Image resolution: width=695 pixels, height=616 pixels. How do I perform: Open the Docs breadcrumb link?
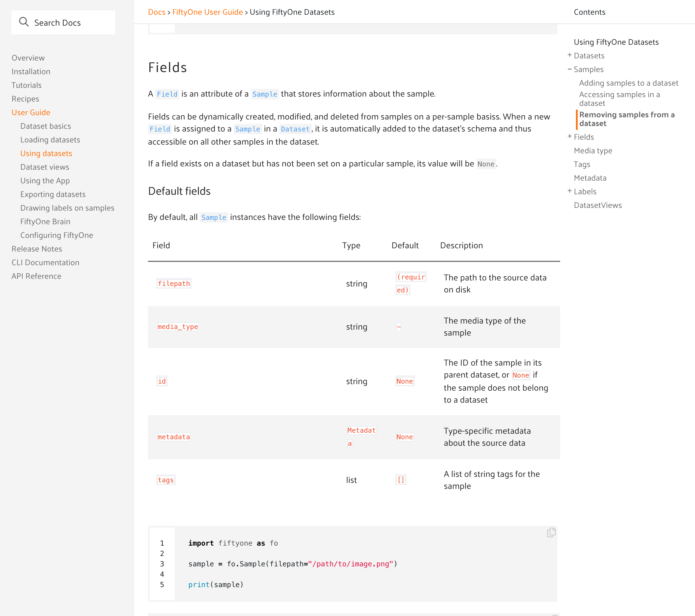(157, 12)
